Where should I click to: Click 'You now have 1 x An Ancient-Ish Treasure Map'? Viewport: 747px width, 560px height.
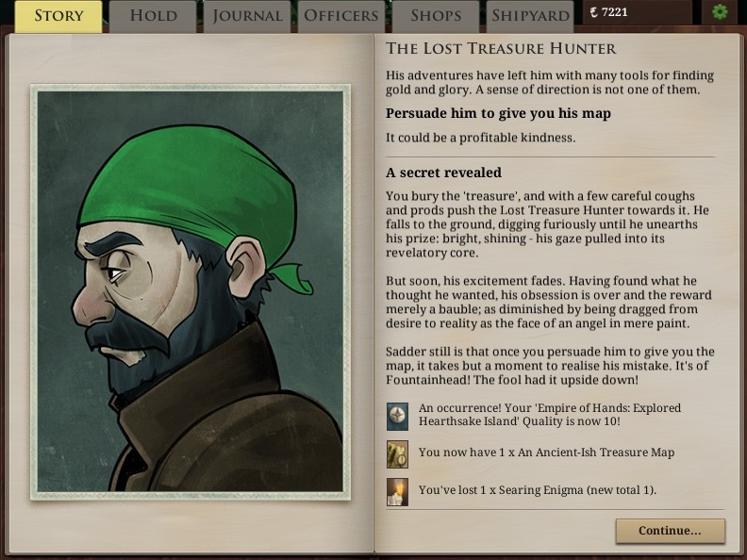pos(546,453)
